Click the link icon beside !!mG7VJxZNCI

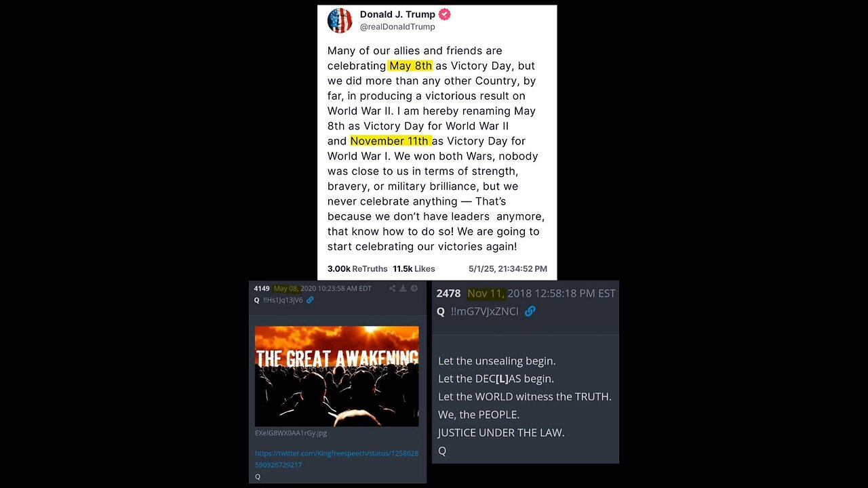(x=530, y=311)
